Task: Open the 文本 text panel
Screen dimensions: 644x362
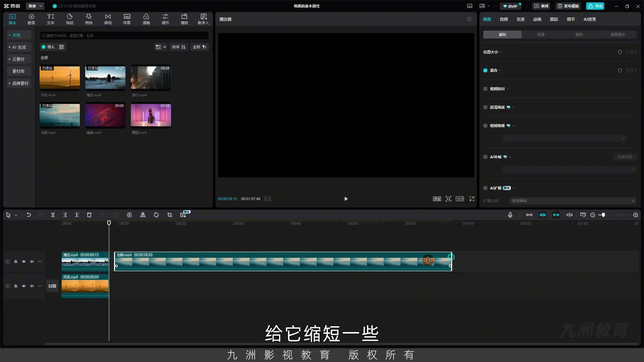Action: pyautogui.click(x=51, y=19)
